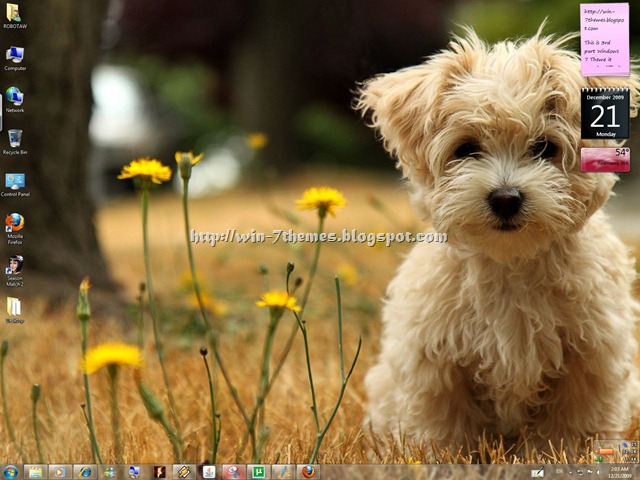Show hidden notification area icons

[x=571, y=472]
